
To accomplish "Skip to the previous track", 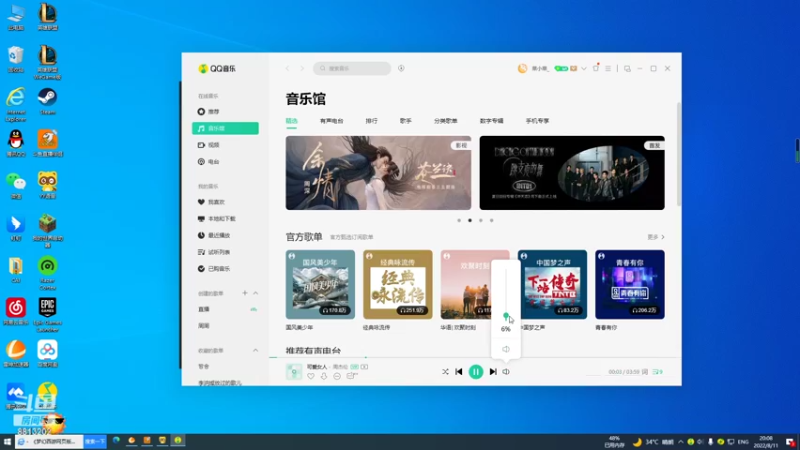I will pos(459,372).
